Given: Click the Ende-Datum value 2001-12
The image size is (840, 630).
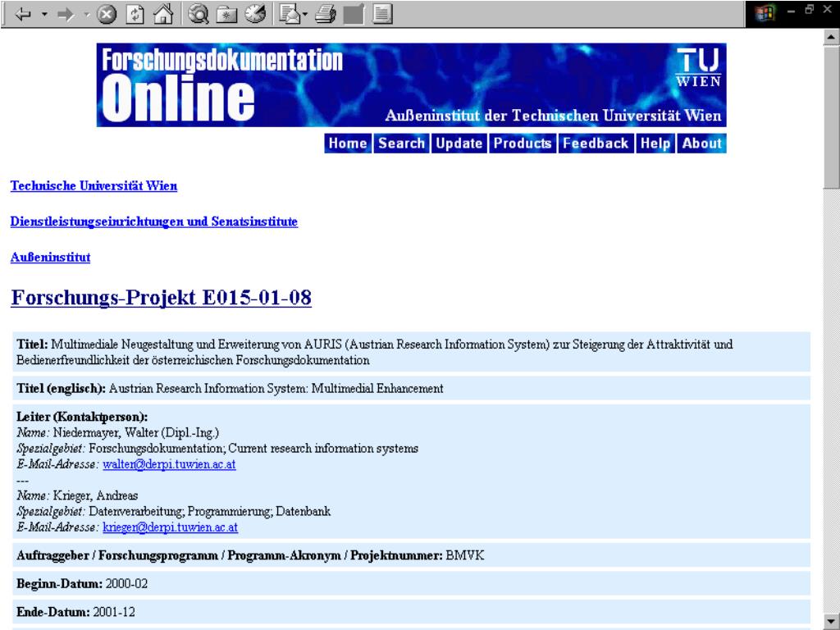Looking at the screenshot, I should coord(114,612).
